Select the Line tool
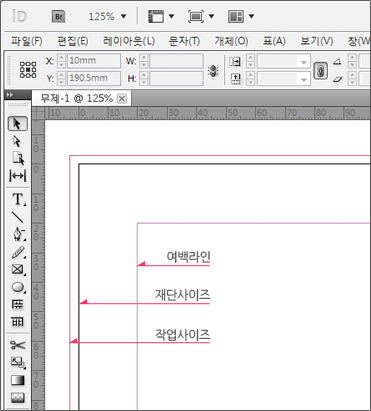The width and height of the screenshot is (371, 411). pyautogui.click(x=17, y=217)
